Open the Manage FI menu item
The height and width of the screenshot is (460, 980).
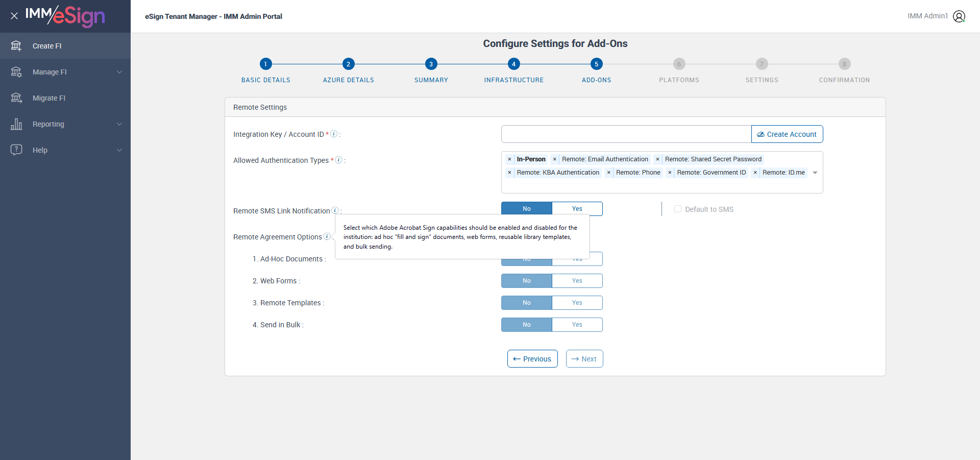pyautogui.click(x=65, y=72)
